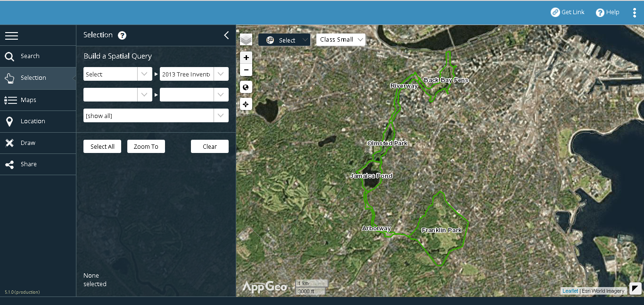Screen dimensions: 644x305
Task: Open the Class Small dropdown
Action: coord(341,40)
